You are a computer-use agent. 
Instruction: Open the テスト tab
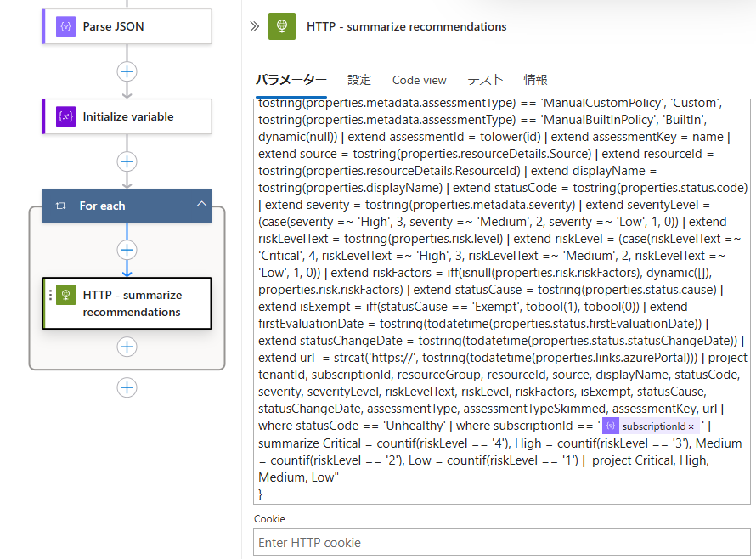[x=485, y=80]
